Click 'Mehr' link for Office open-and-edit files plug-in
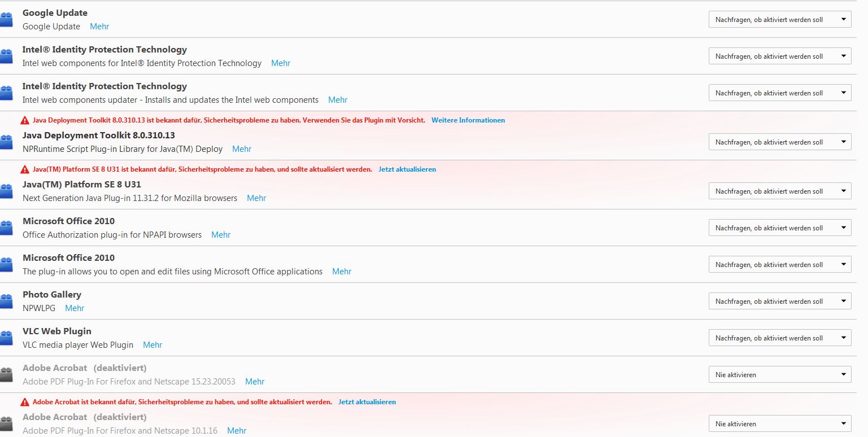Screen dimensions: 868x437 pyautogui.click(x=342, y=272)
